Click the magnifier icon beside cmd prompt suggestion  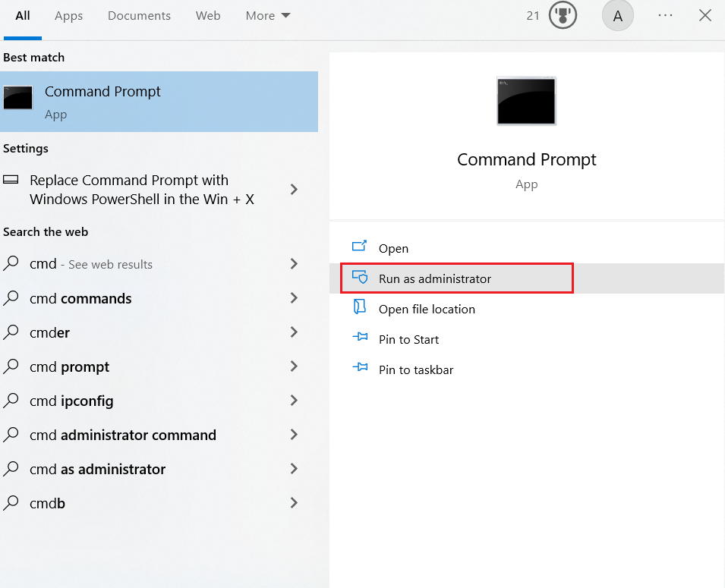12,366
